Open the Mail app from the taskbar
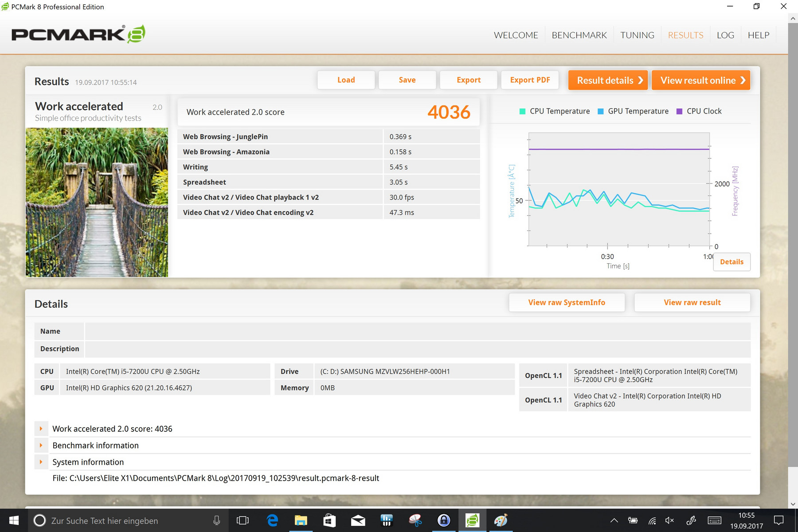This screenshot has width=798, height=532. (358, 520)
